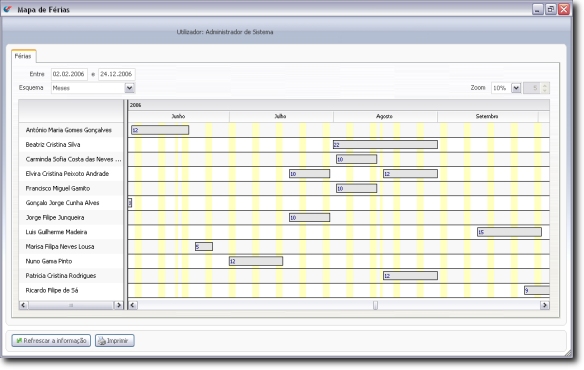Select Luís Guilherme Madeira's 15-day bar
The height and width of the screenshot is (370, 584).
pyautogui.click(x=509, y=232)
